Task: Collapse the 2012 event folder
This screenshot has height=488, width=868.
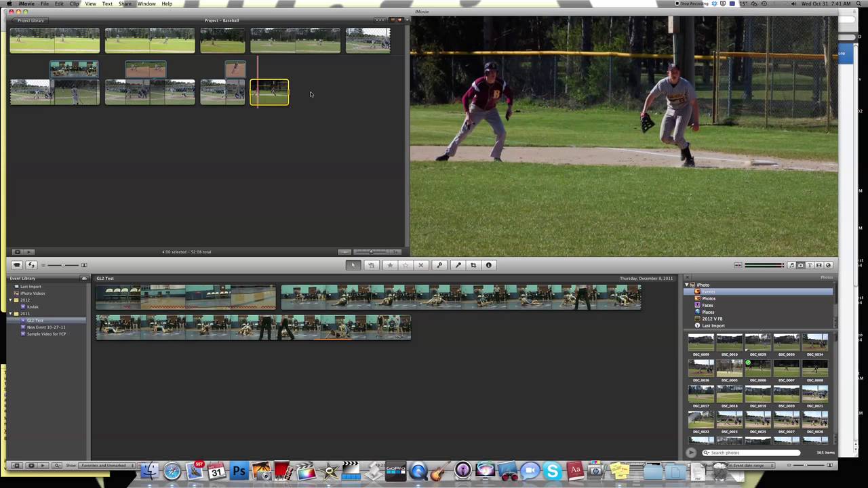Action: (10, 300)
